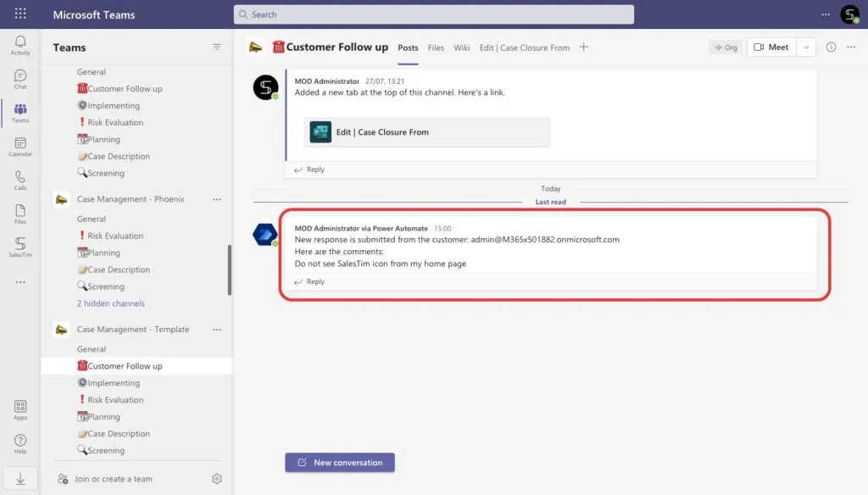868x495 pixels.
Task: Collapse Case Management - Phoenix team
Action: pos(130,199)
